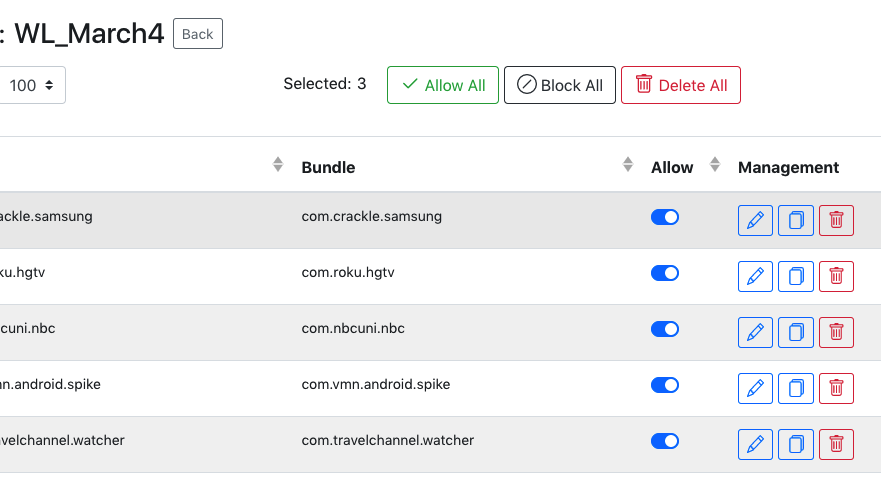Viewport: 881px width, 478px height.
Task: Click the green Allow All button
Action: coord(443,85)
